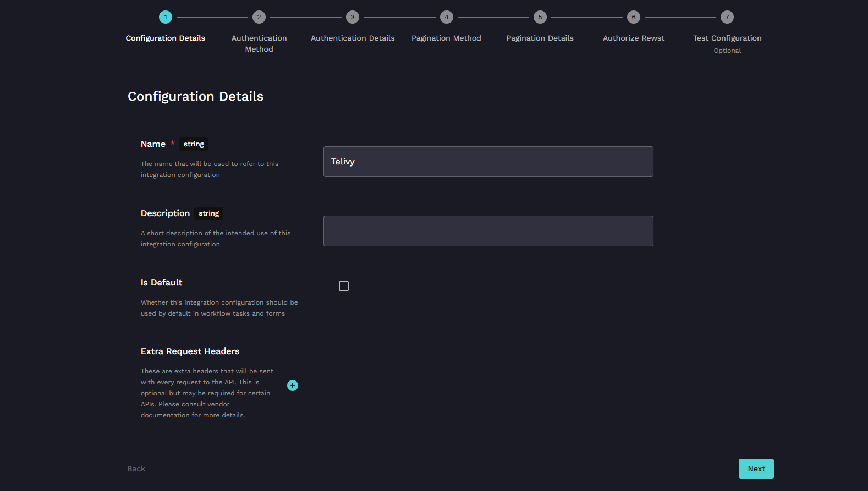This screenshot has width=868, height=491.
Task: Click the Back button
Action: [x=136, y=468]
